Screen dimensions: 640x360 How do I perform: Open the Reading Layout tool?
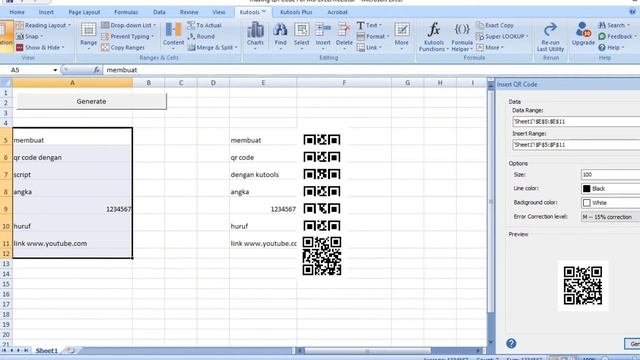click(x=43, y=25)
